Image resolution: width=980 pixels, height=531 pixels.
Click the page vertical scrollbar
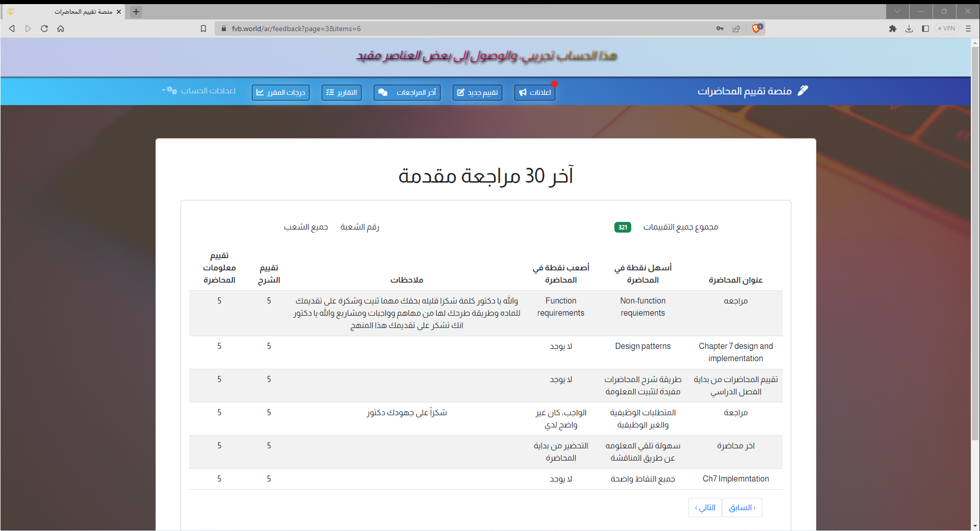pyautogui.click(x=975, y=255)
